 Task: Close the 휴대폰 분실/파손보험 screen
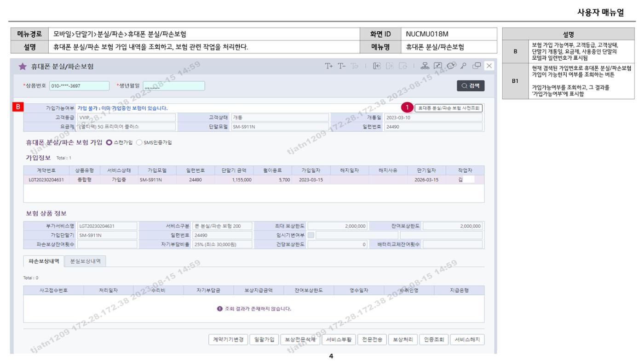pyautogui.click(x=489, y=66)
